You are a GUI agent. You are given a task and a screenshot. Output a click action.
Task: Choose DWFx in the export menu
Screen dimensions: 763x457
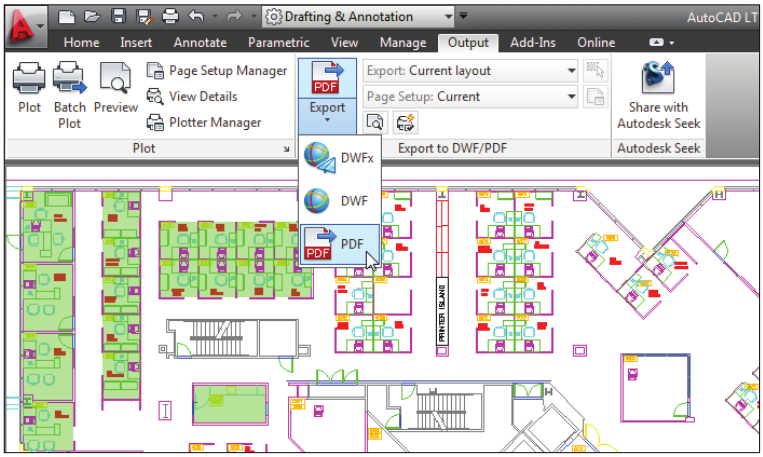click(x=340, y=158)
